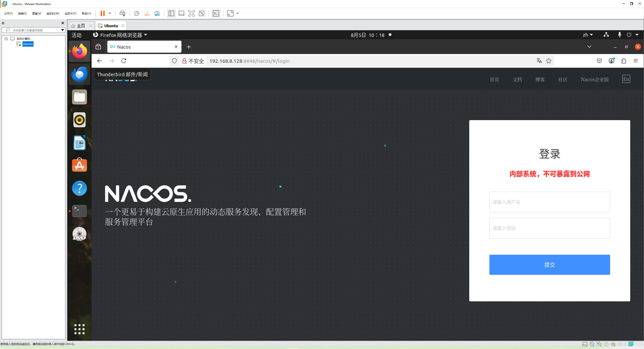644x349 pixels.
Task: Open the Nacos企业版 link
Action: point(595,80)
